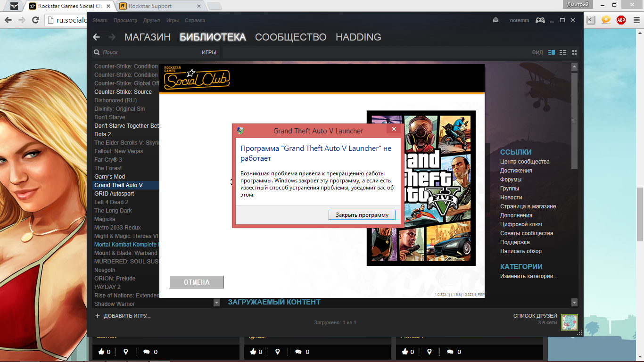644x362 pixels.
Task: Open the СПИСОК ДРУЗЕЙ label
Action: coord(535,316)
